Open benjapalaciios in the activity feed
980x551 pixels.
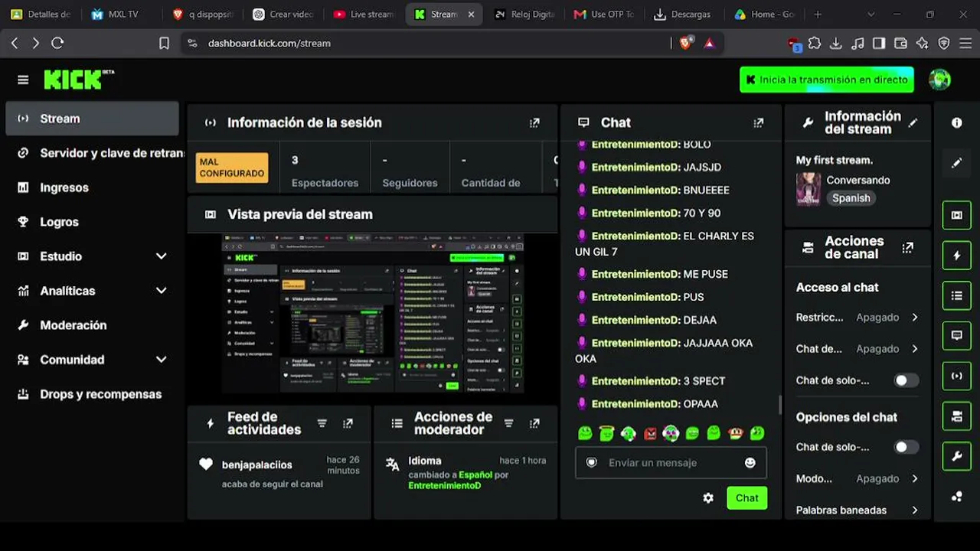coord(256,465)
